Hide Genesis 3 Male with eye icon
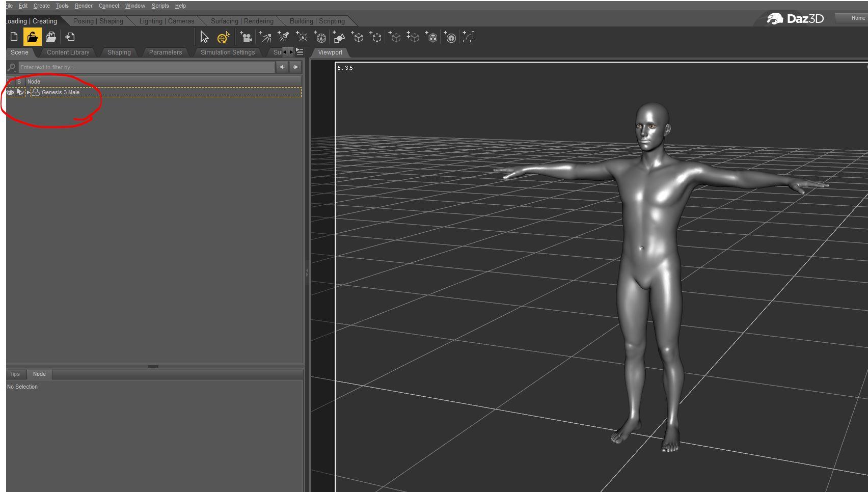Screen dimensions: 868x492 tap(10, 92)
